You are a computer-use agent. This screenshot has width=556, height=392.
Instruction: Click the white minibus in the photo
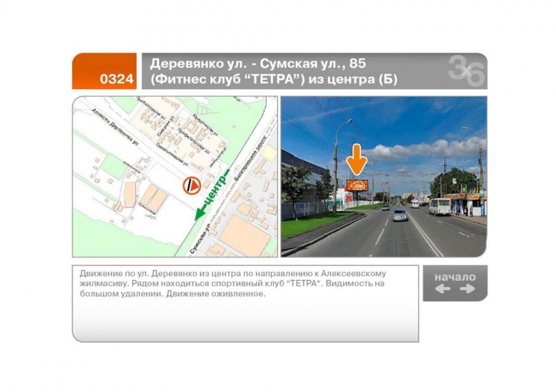click(x=439, y=206)
